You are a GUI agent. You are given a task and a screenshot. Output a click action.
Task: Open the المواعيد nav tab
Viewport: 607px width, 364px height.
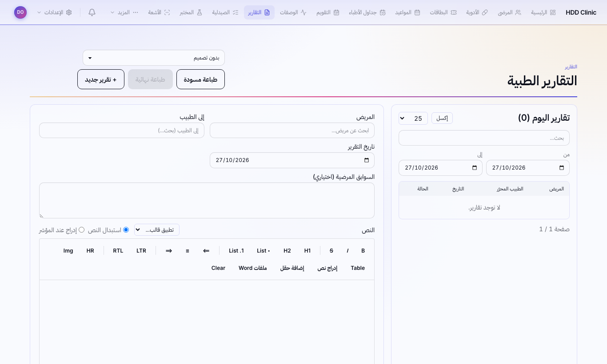click(407, 12)
